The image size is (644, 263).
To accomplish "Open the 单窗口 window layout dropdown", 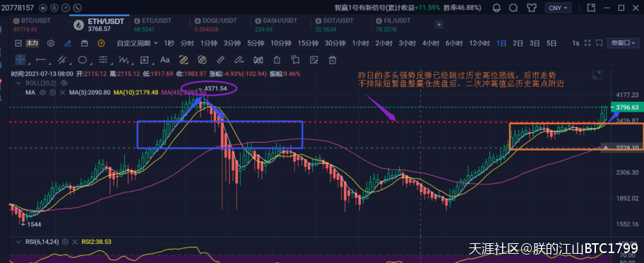I will [623, 42].
